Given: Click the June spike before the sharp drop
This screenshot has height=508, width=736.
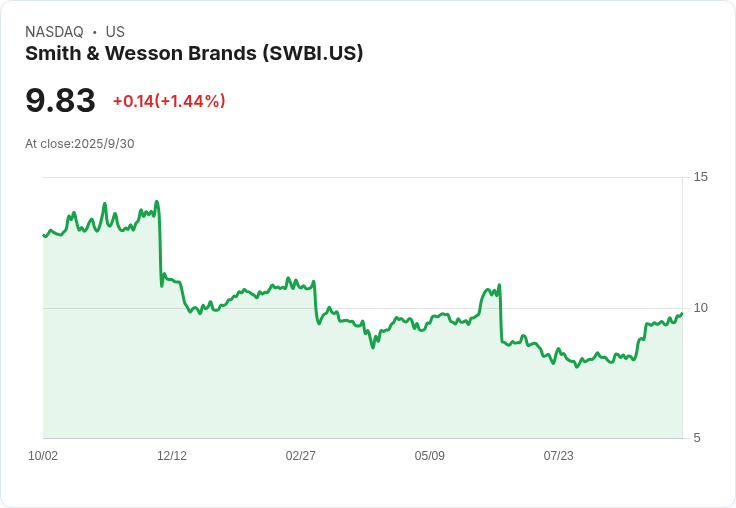Looking at the screenshot, I should tap(499, 285).
